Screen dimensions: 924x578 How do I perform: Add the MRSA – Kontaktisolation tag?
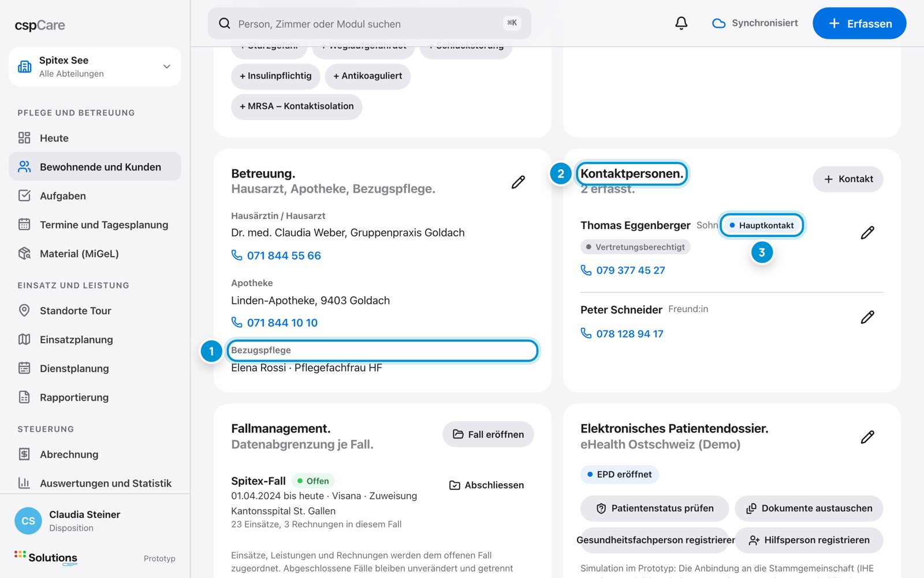[x=297, y=106]
